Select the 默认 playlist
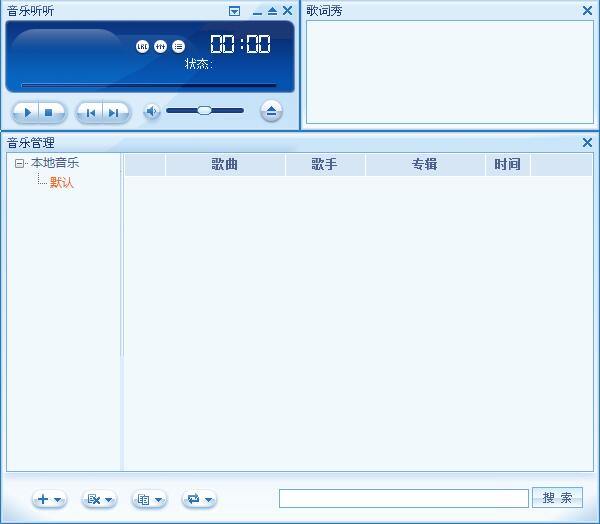 pos(61,183)
